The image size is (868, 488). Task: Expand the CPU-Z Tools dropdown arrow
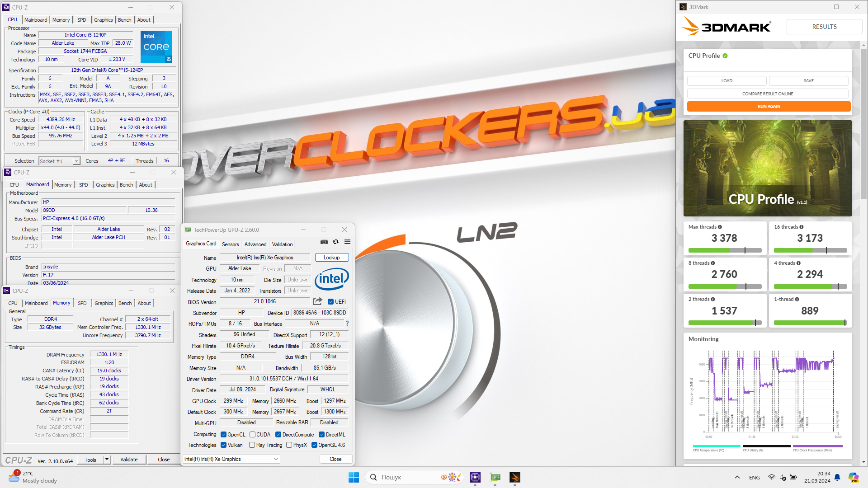point(107,460)
